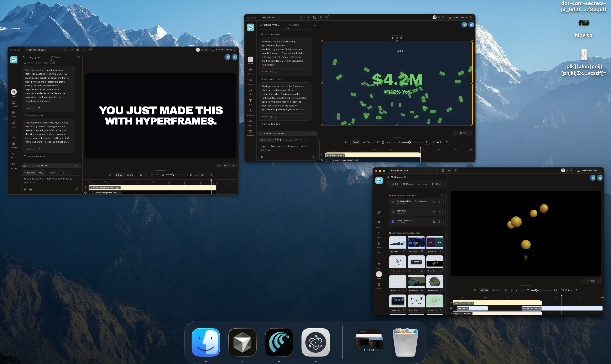Open Samik Choudhury account menu in ARR Counter
611x364 pixels.
point(461,17)
